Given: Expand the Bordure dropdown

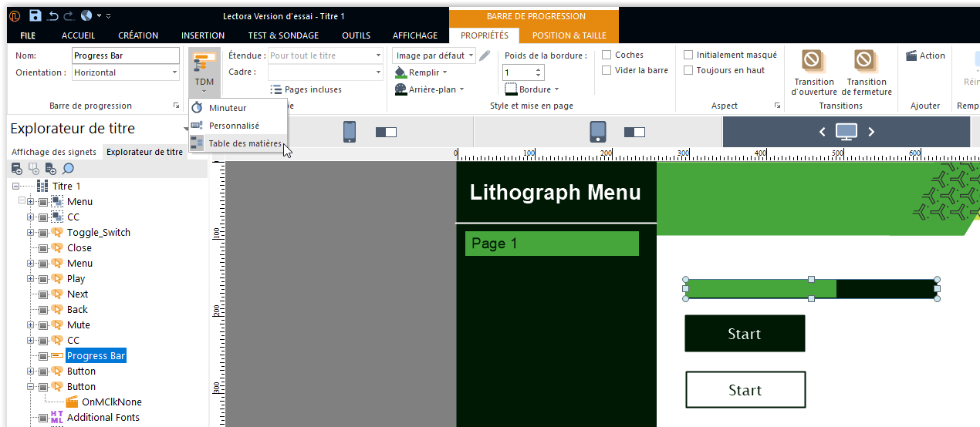Looking at the screenshot, I should (532, 89).
